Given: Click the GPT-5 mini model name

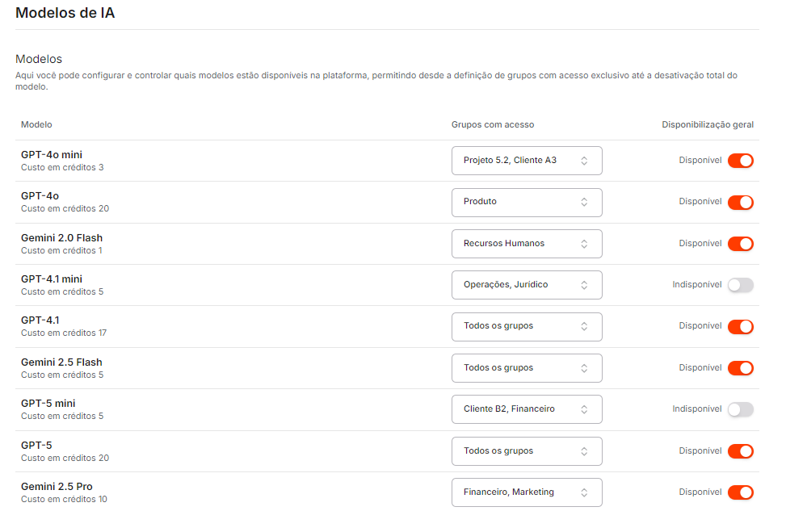Looking at the screenshot, I should tap(48, 404).
